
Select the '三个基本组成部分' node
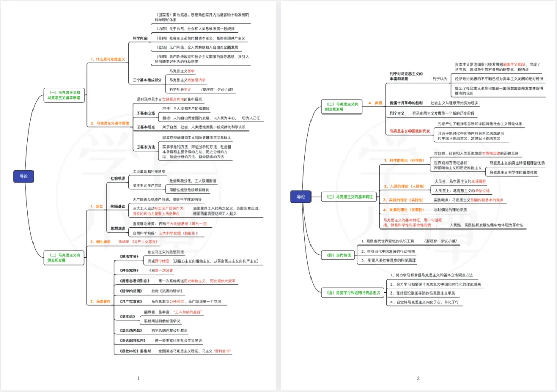146,80
